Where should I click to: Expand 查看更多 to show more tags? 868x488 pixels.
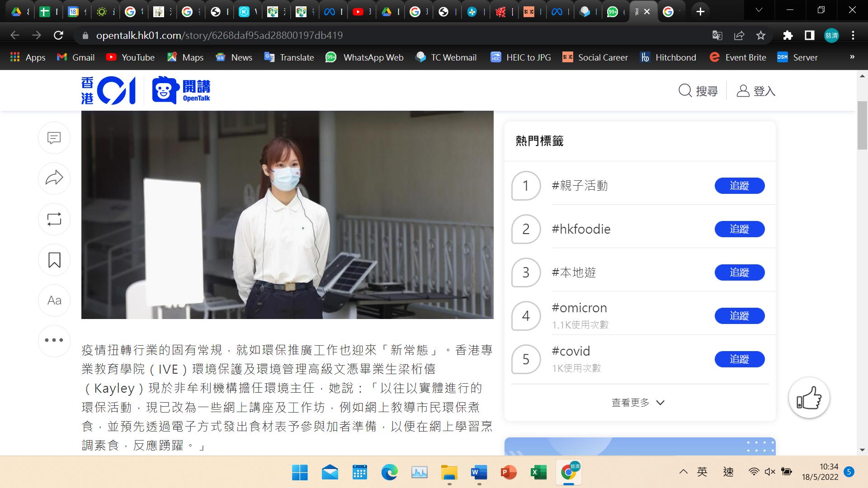638,403
